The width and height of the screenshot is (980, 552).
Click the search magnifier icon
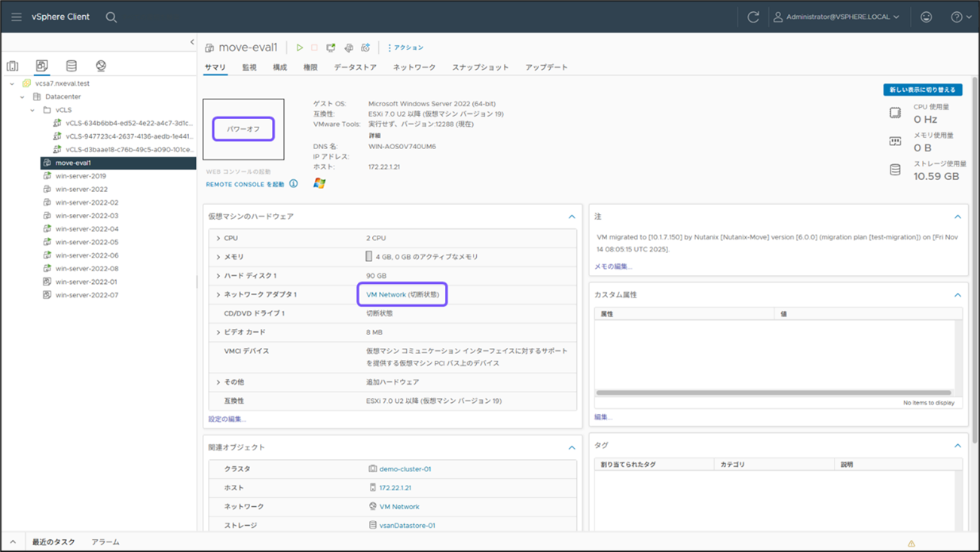click(x=111, y=17)
